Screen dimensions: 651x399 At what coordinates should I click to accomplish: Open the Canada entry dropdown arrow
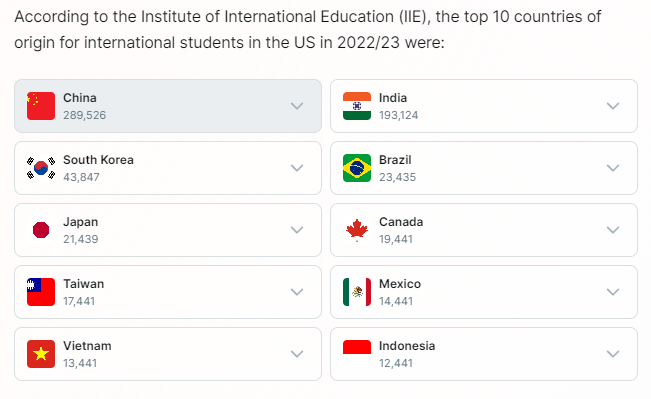click(x=613, y=230)
